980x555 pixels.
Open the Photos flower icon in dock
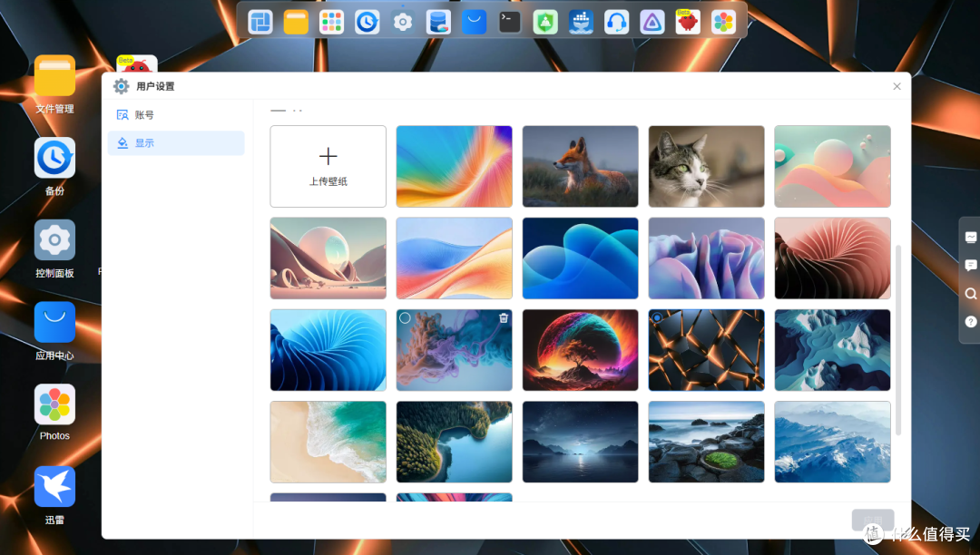[723, 23]
